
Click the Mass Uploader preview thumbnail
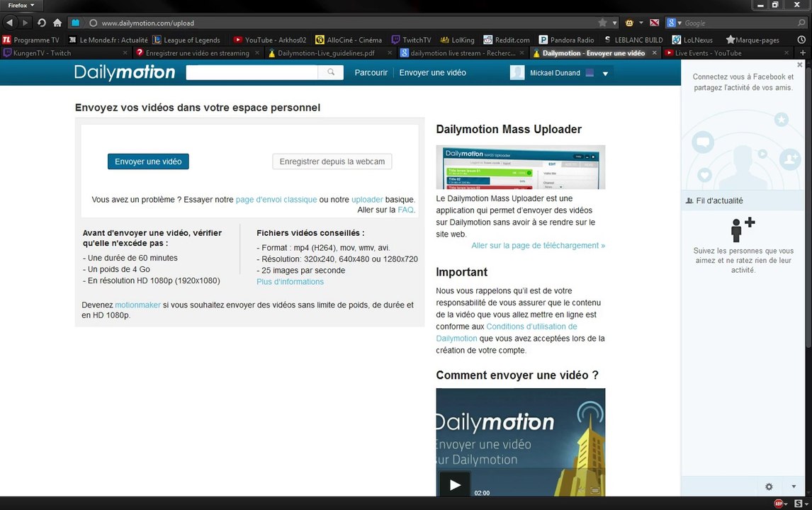pyautogui.click(x=521, y=167)
